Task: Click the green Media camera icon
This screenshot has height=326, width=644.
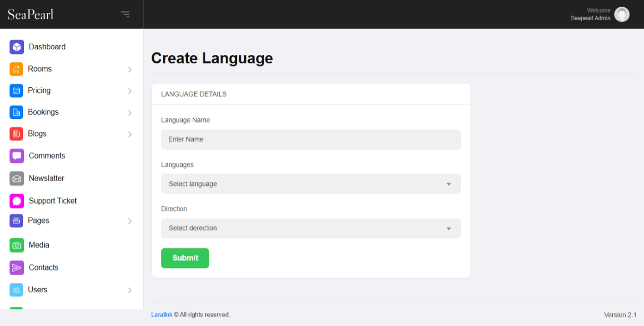Action: (17, 245)
